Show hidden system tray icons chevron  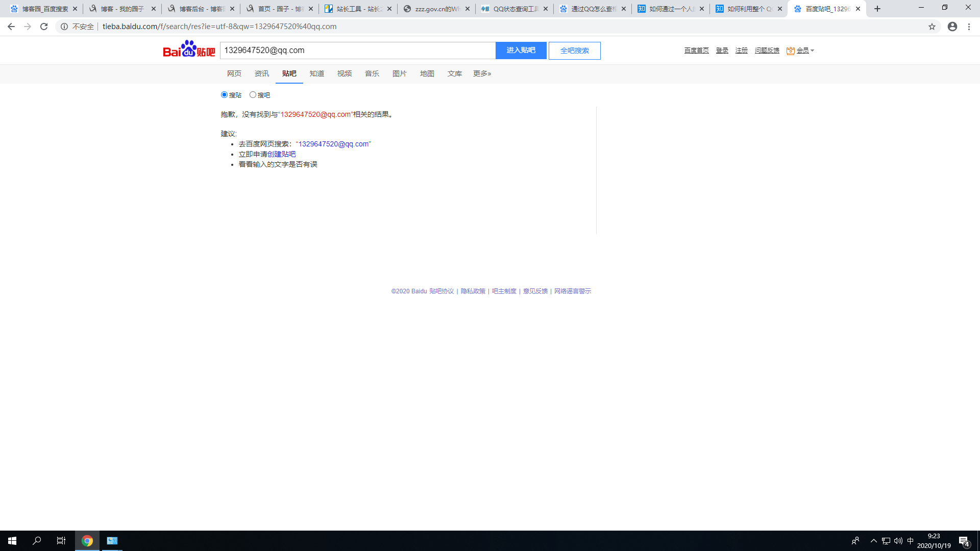click(x=873, y=541)
